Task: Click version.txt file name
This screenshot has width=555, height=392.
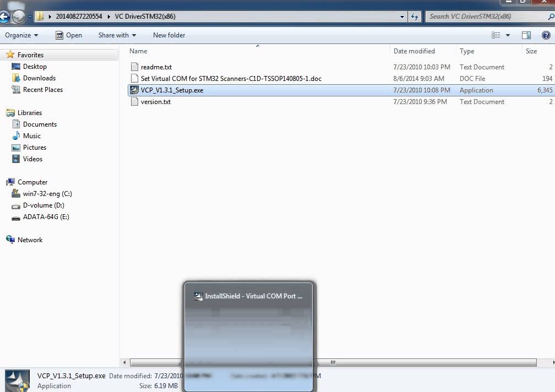Action: pos(156,101)
